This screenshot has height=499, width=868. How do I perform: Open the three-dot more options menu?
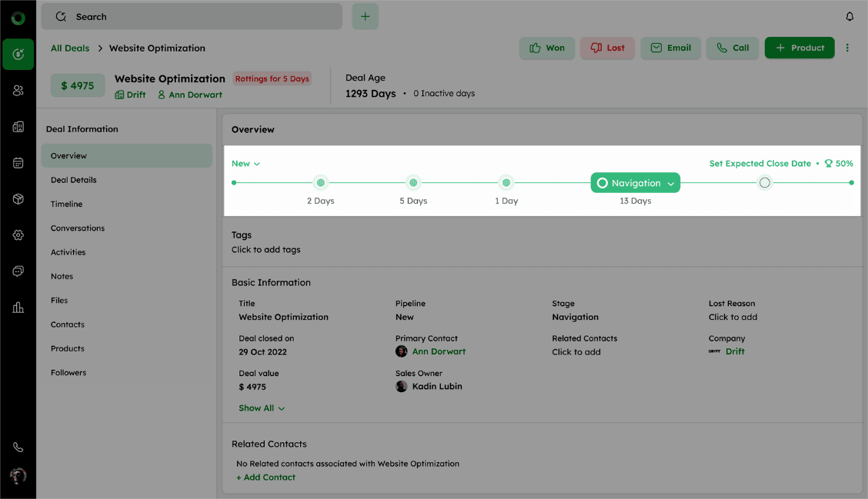pyautogui.click(x=847, y=48)
